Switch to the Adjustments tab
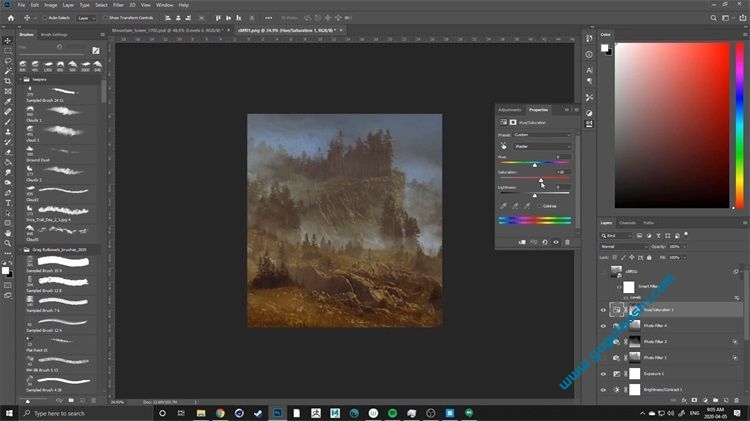Viewport: 750px width, 421px height. click(510, 110)
